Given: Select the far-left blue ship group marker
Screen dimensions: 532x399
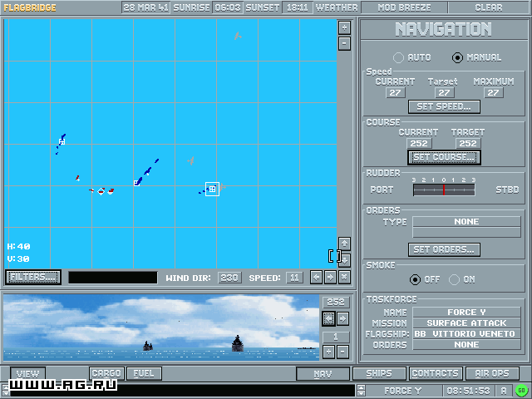Looking at the screenshot, I should pos(62,141).
